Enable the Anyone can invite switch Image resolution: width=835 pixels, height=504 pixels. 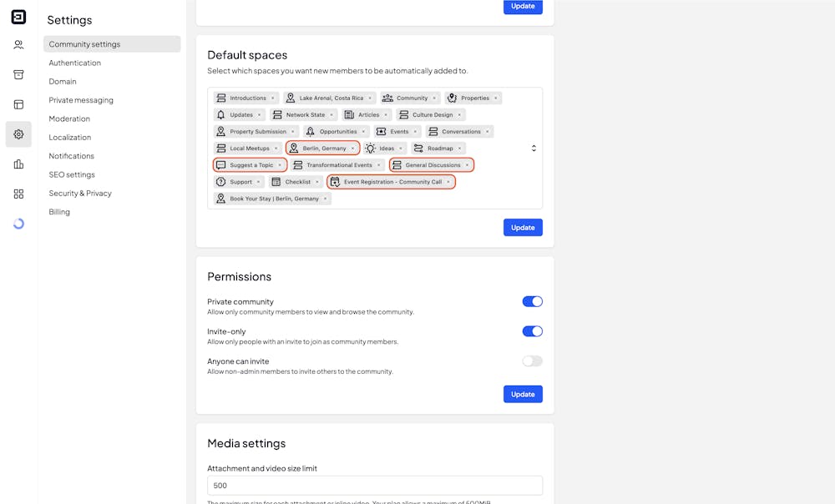(x=532, y=361)
